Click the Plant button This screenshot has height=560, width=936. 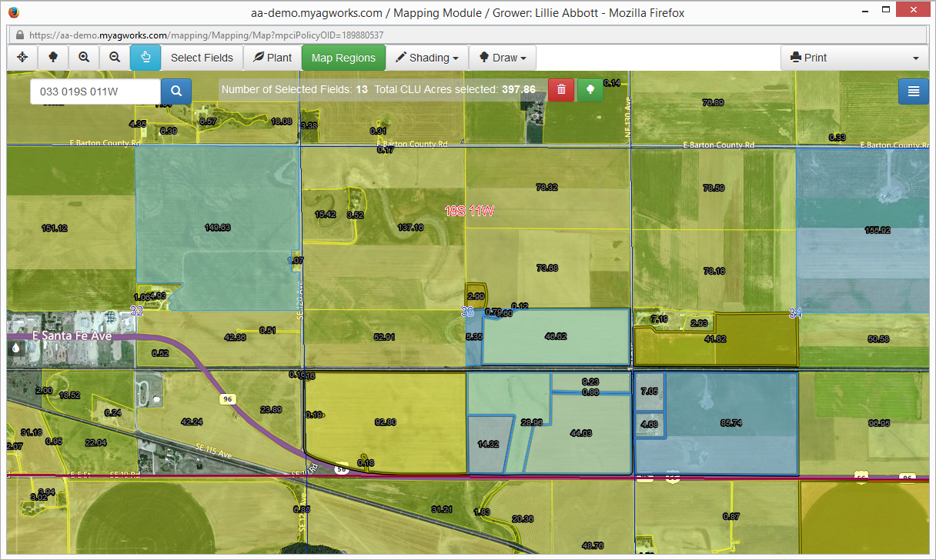[272, 58]
